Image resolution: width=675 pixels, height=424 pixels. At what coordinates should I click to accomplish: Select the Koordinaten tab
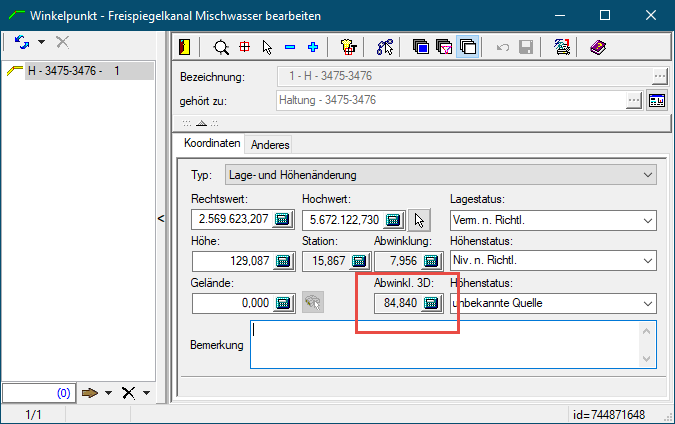pyautogui.click(x=212, y=144)
